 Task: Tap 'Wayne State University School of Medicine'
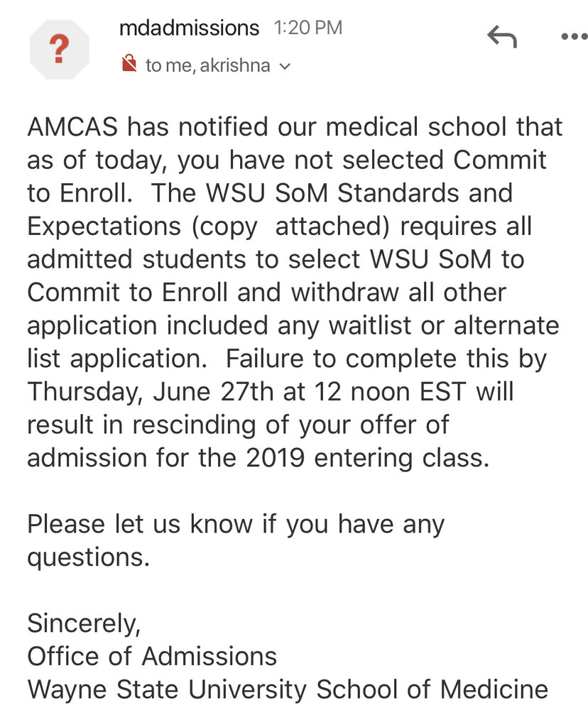[288, 690]
